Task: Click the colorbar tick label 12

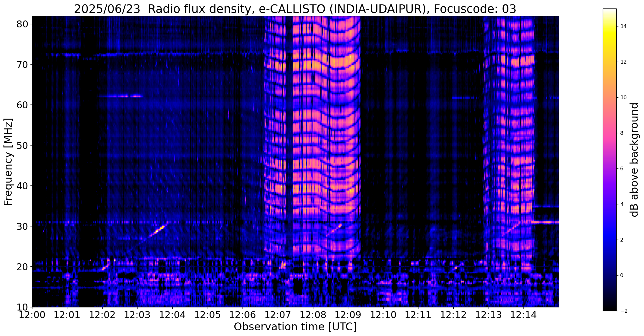Action: point(623,62)
